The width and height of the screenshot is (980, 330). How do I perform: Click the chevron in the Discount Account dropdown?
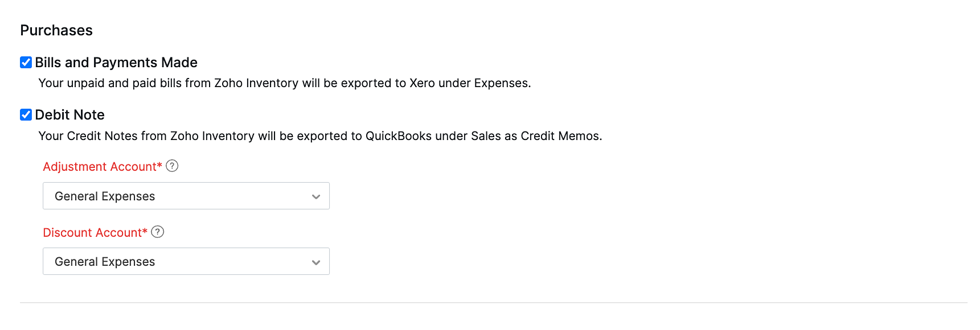[316, 262]
